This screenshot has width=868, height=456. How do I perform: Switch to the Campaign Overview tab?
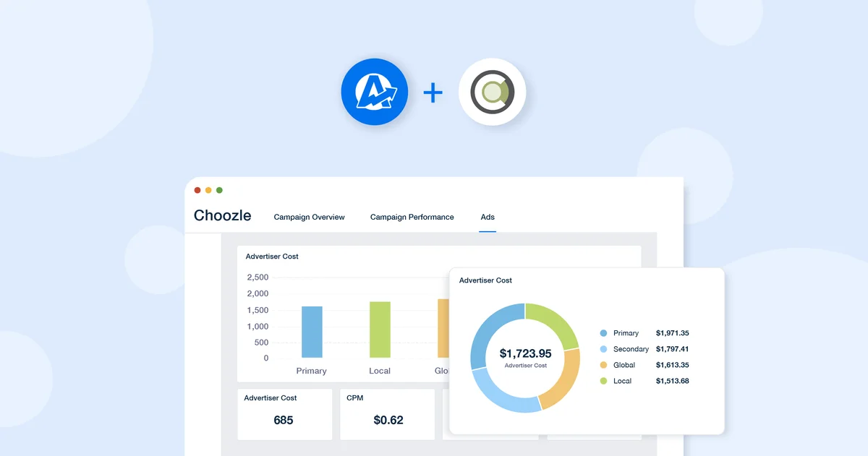tap(309, 217)
